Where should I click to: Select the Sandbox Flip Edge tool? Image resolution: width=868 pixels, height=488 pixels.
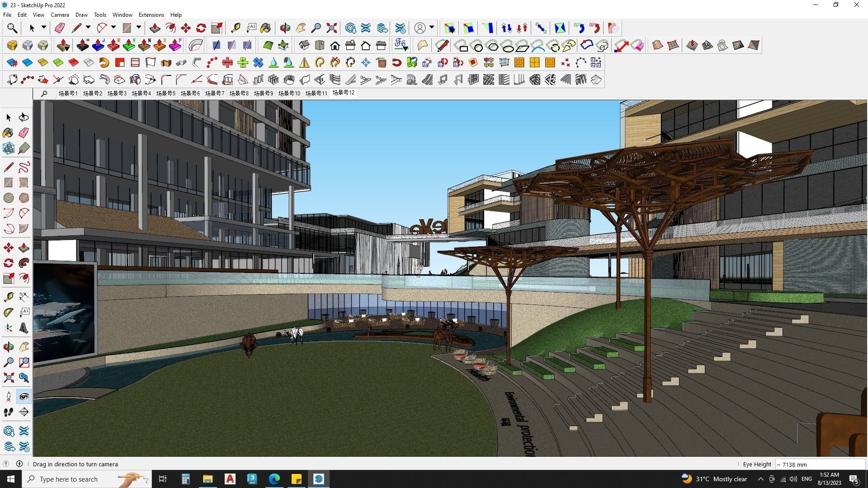(754, 45)
